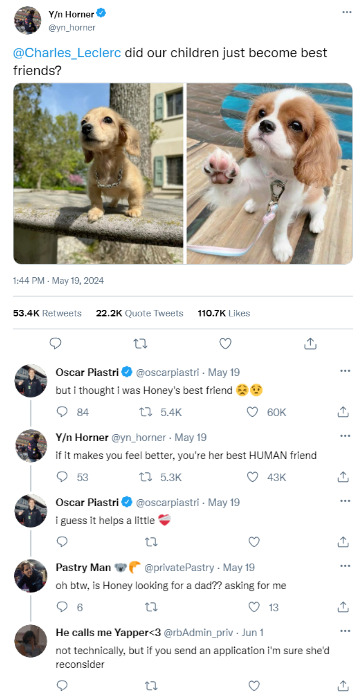Retweet Oscar Piastri's reply with 5.4K retweets
Image resolution: width=363 pixels, height=696 pixels.
click(144, 412)
